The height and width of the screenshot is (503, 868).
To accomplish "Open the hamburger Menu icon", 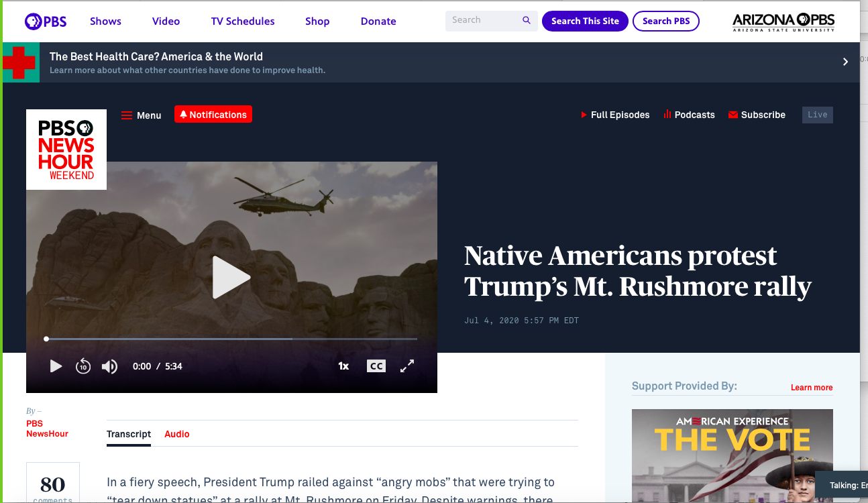I will pyautogui.click(x=127, y=115).
